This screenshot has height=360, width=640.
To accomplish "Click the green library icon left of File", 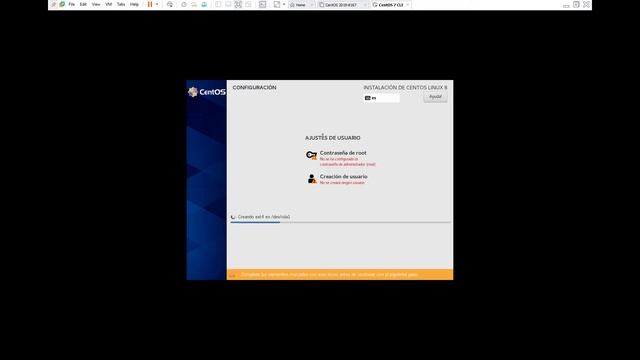I will coord(62,4).
